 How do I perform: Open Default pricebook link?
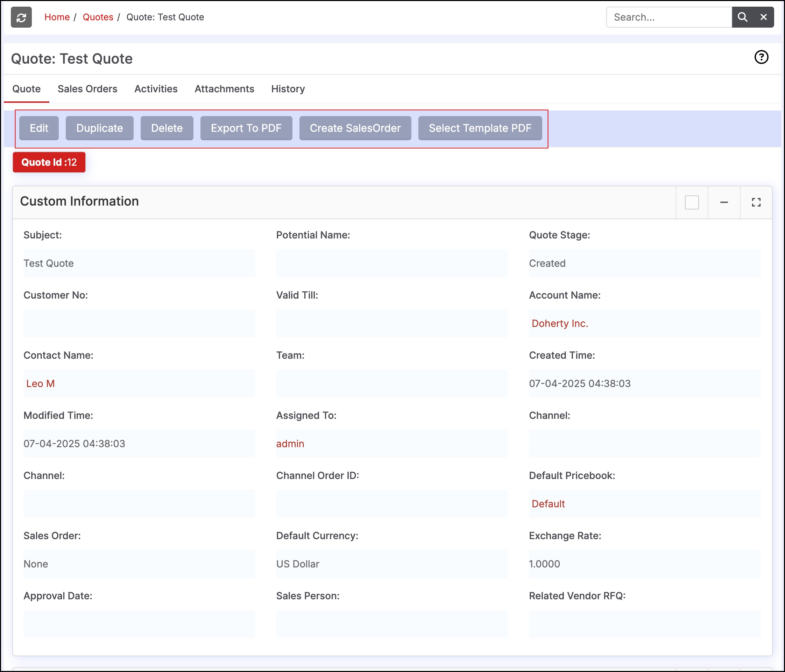tap(548, 504)
